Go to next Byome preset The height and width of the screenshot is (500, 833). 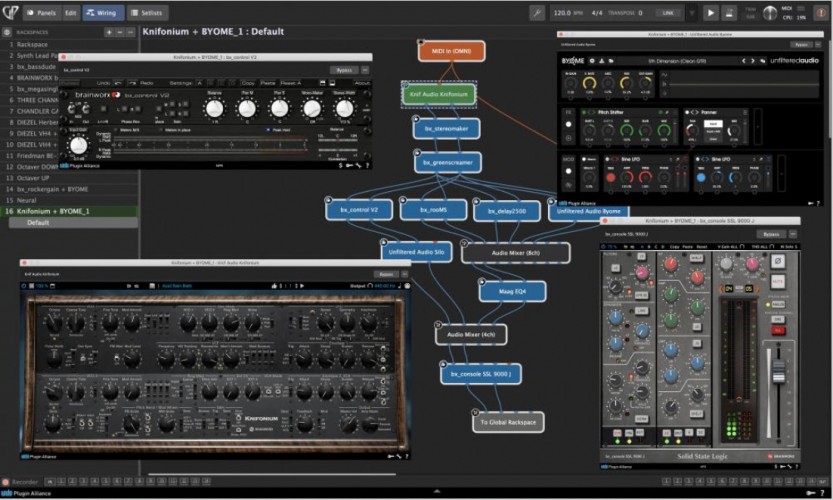[752, 61]
